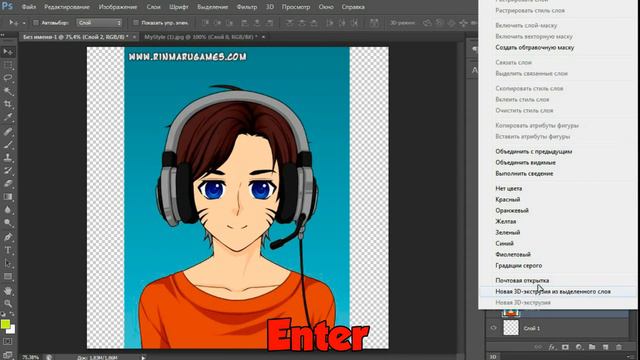Image resolution: width=640 pixels, height=360 pixels.
Task: Select the Move tool
Action: pos(8,52)
